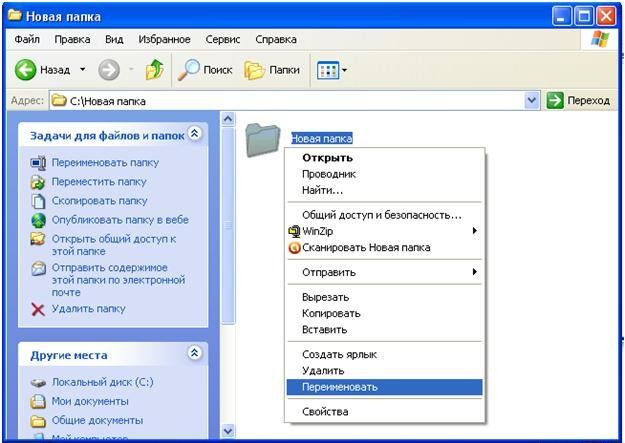Choose 'Создать ярлык' in the context menu

(x=384, y=354)
